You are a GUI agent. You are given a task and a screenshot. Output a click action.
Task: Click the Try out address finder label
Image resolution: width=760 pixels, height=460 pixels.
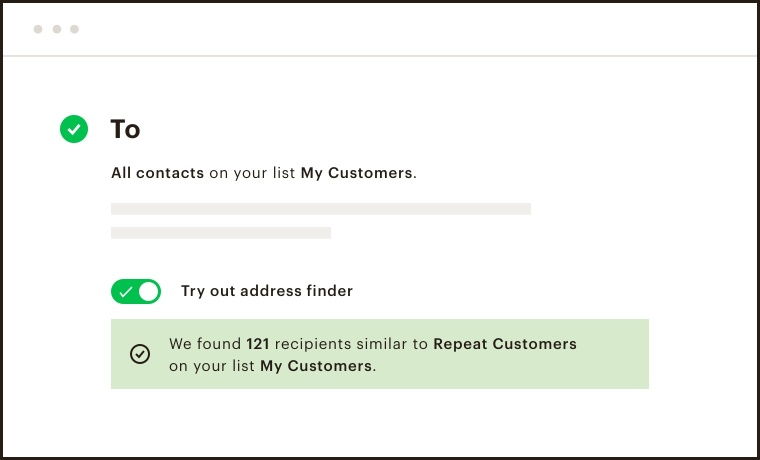tap(267, 291)
